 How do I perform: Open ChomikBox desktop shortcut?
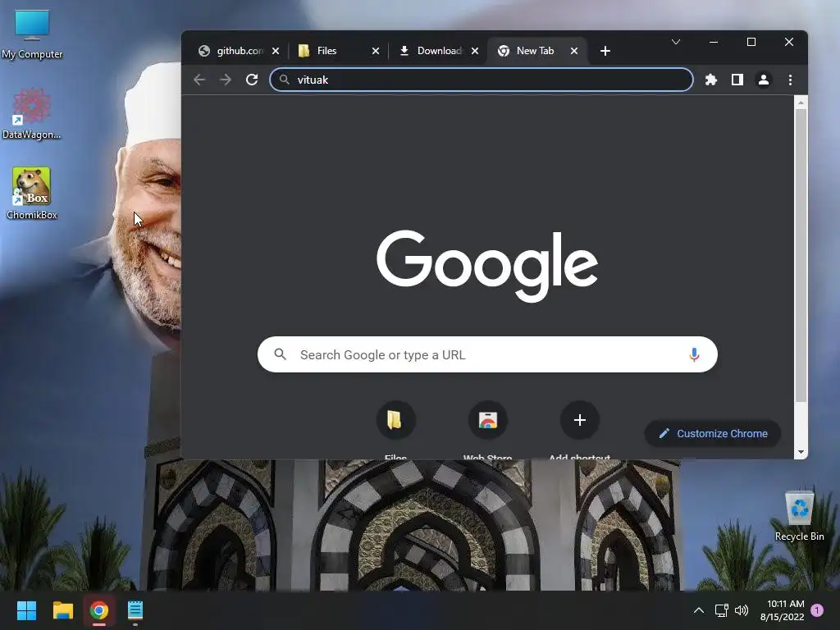(32, 194)
